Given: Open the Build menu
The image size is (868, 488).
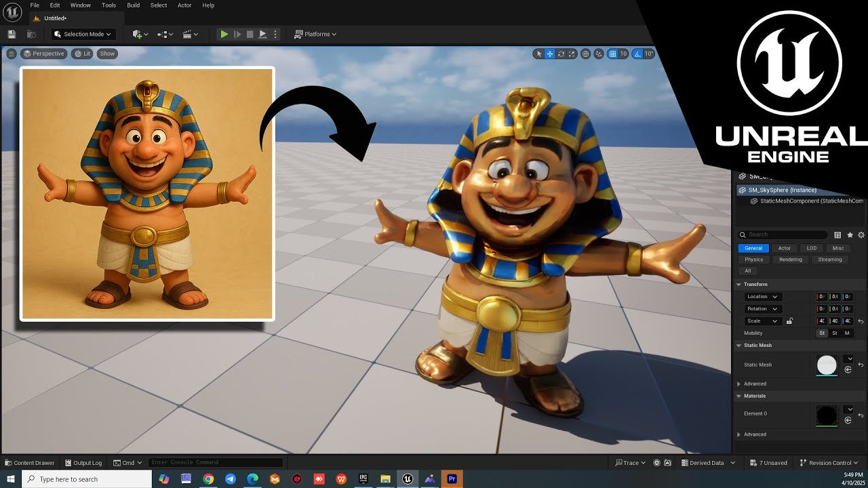Looking at the screenshot, I should point(134,5).
